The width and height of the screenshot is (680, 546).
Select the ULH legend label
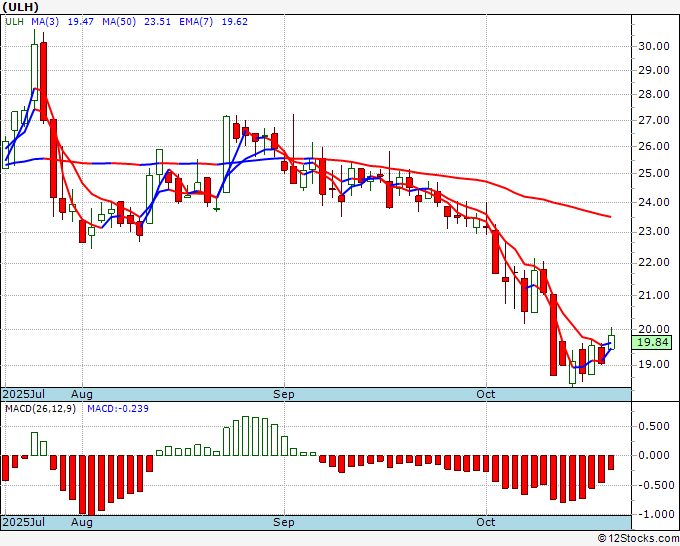click(x=14, y=22)
